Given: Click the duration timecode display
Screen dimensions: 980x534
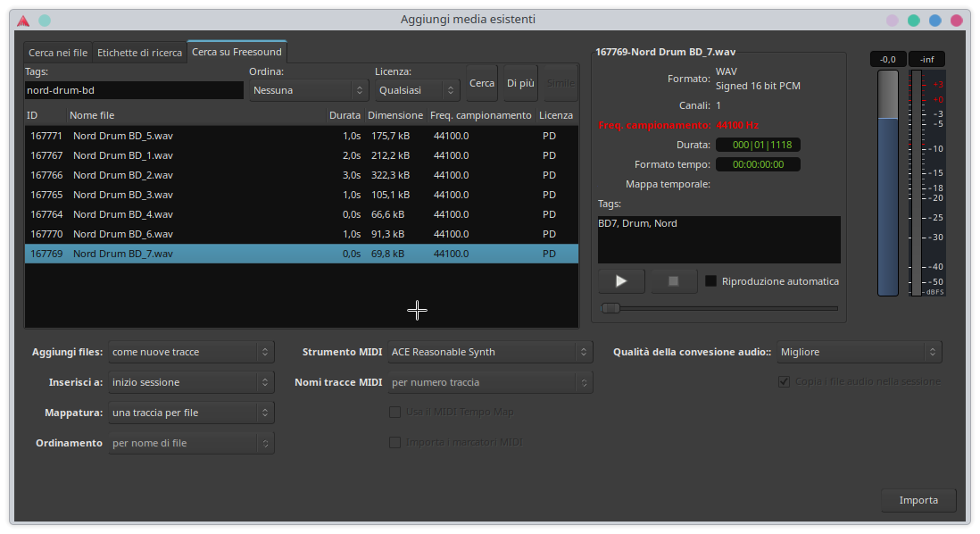Looking at the screenshot, I should point(758,145).
